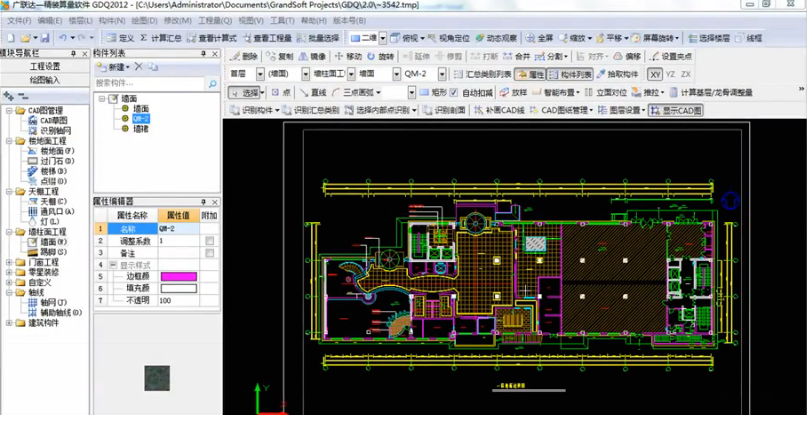This screenshot has width=807, height=438.
Task: Click 视角定位 view positioning tool
Action: [448, 38]
